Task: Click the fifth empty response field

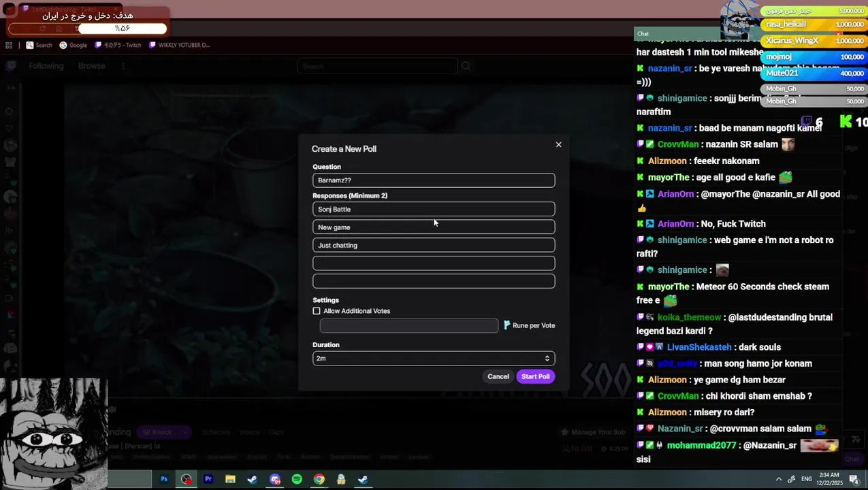Action: pos(434,281)
